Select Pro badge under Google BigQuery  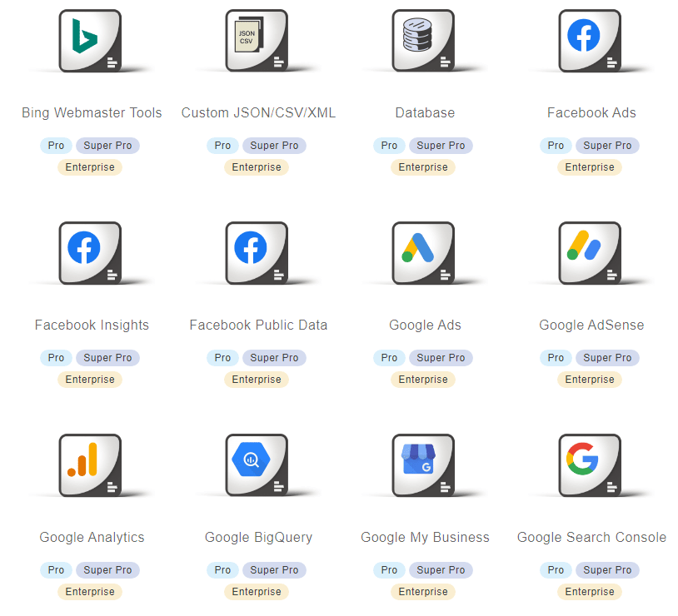click(x=222, y=570)
